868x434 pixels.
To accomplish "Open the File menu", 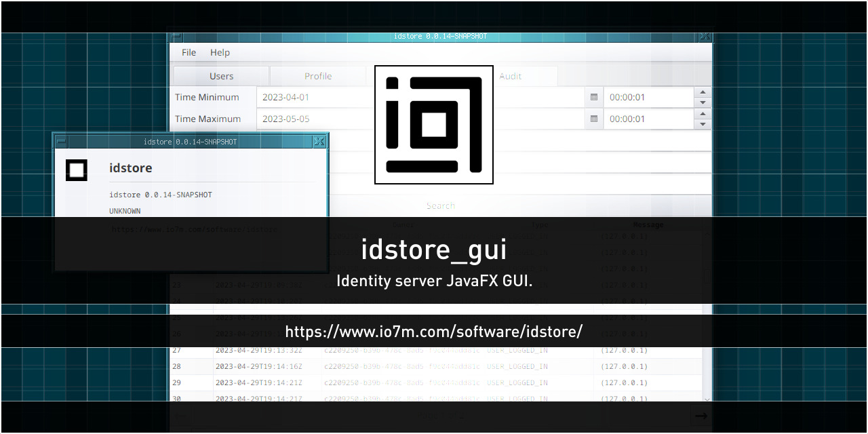I will click(x=189, y=52).
